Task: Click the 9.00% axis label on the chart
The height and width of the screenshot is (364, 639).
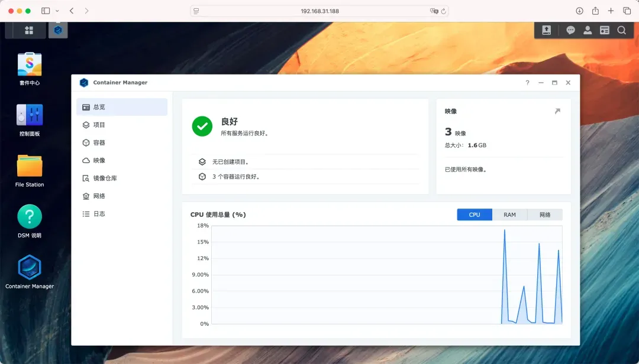Action: (x=201, y=275)
